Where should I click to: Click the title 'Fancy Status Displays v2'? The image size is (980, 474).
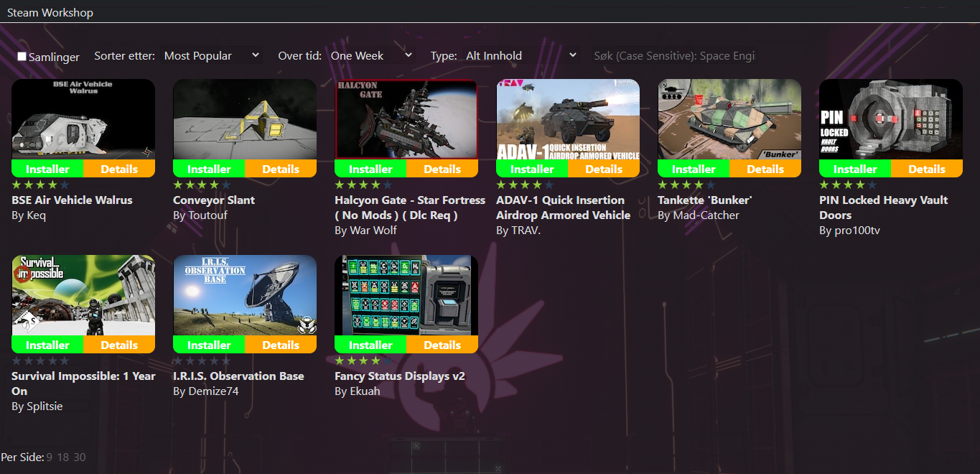400,376
